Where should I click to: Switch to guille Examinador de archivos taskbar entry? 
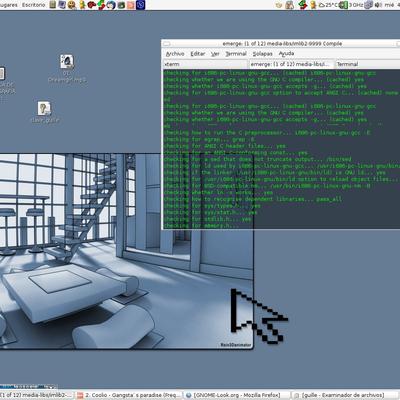click(x=346, y=395)
